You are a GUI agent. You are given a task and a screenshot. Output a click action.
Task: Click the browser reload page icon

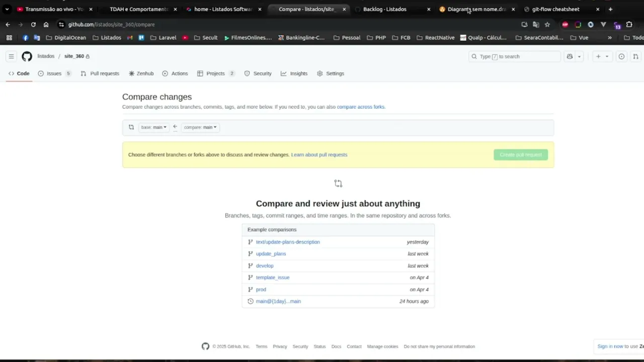click(33, 24)
